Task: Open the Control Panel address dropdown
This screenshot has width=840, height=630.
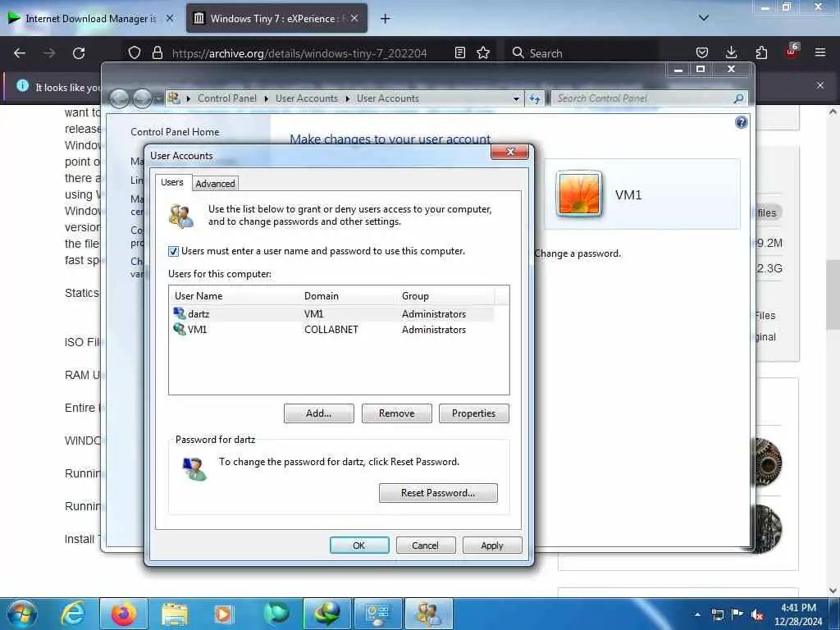Action: tap(516, 98)
